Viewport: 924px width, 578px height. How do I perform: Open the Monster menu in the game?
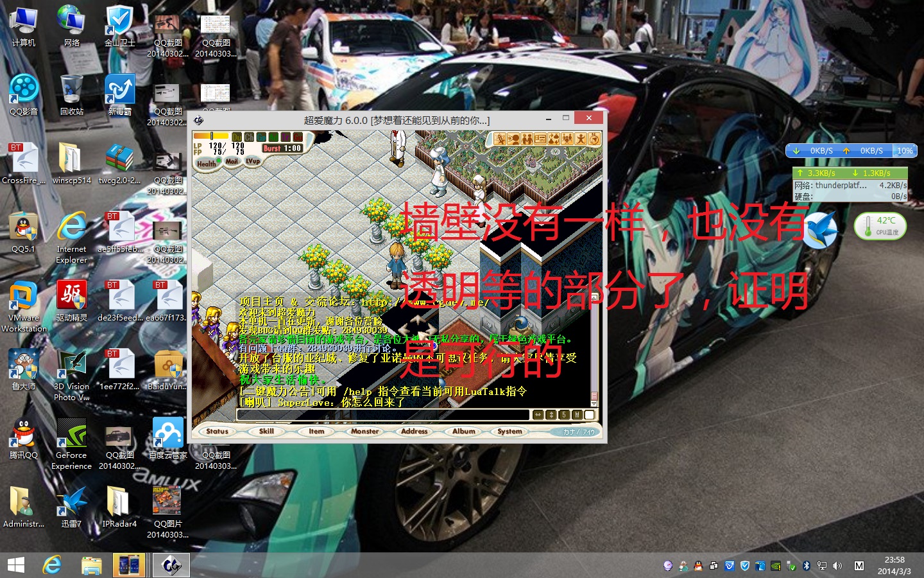[x=365, y=432]
